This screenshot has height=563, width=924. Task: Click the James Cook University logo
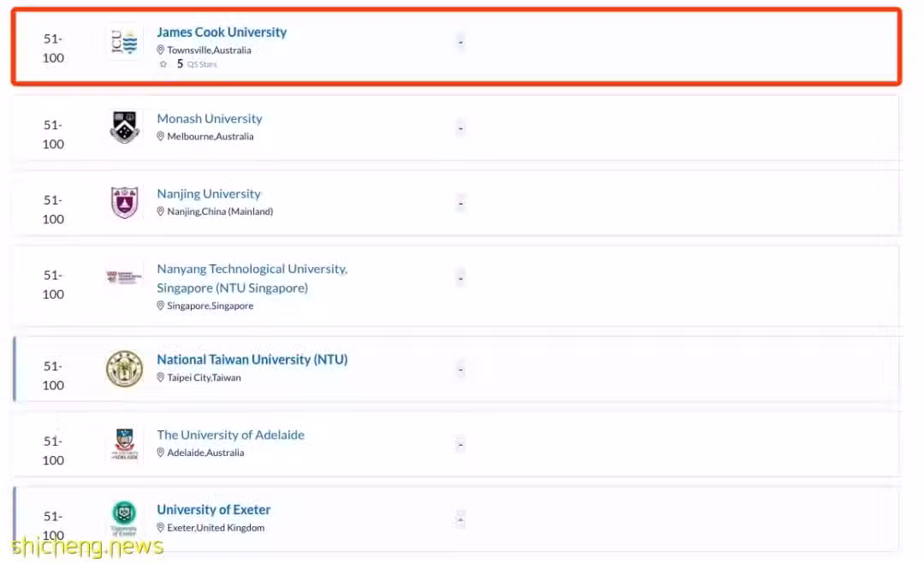pyautogui.click(x=124, y=42)
